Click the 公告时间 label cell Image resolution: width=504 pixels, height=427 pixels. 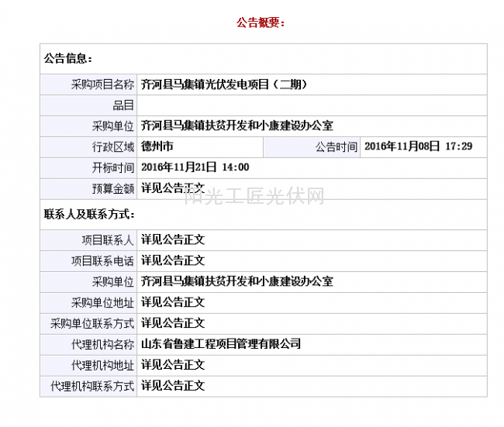click(336, 146)
